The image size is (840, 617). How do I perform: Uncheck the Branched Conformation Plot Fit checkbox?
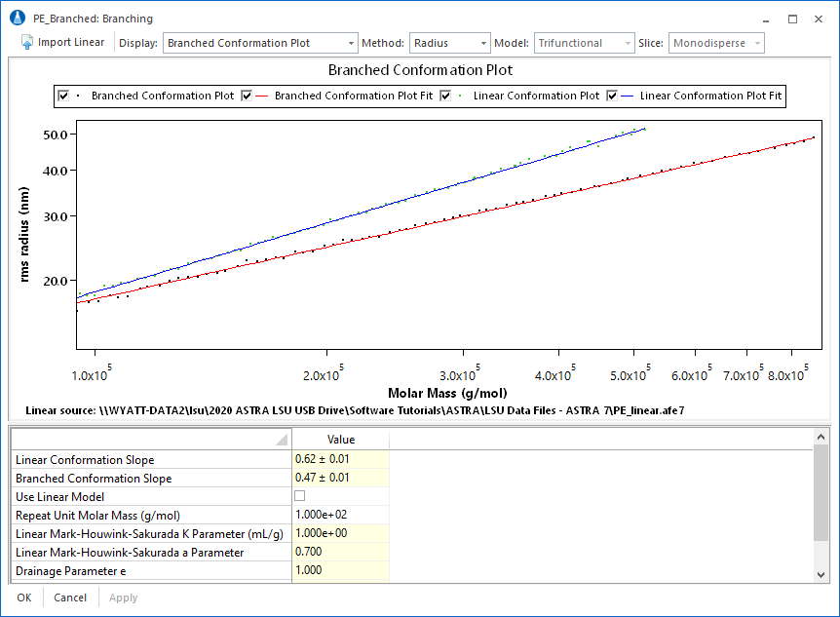click(247, 96)
